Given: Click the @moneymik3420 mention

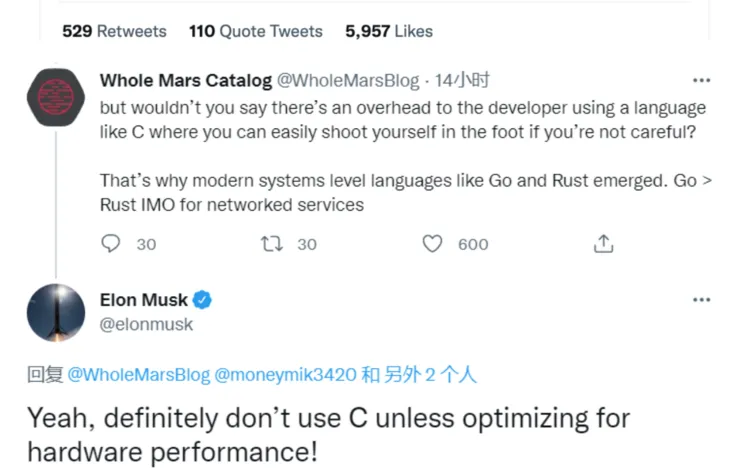Looking at the screenshot, I should pos(286,375).
